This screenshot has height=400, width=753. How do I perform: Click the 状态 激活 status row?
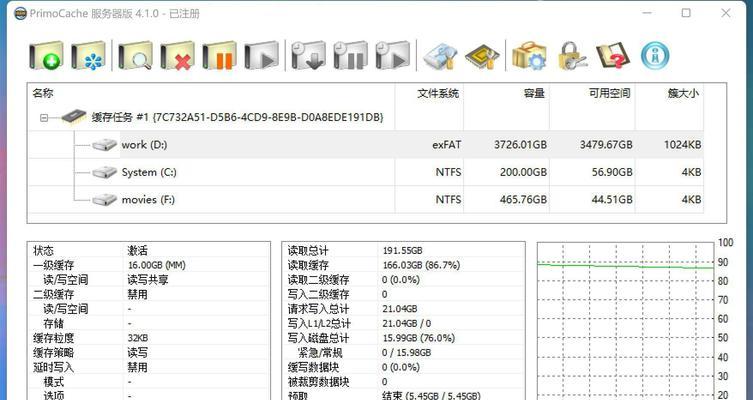click(x=149, y=251)
